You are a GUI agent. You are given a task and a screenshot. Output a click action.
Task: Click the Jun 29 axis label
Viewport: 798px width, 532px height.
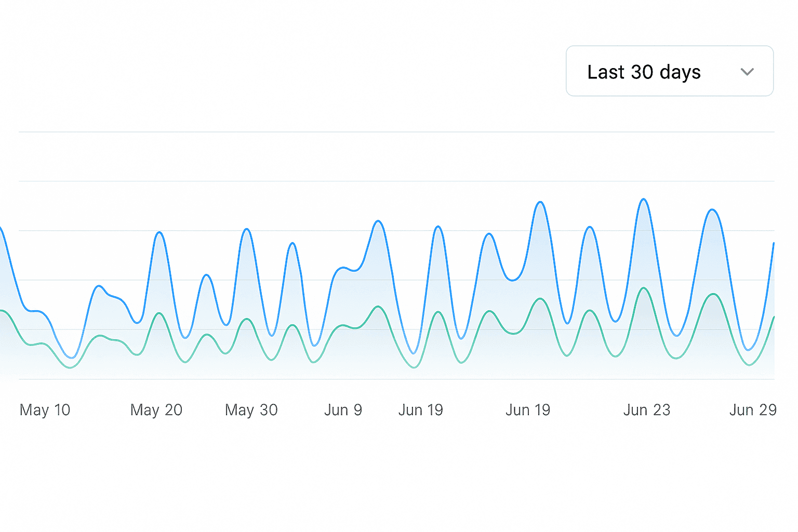(752, 410)
